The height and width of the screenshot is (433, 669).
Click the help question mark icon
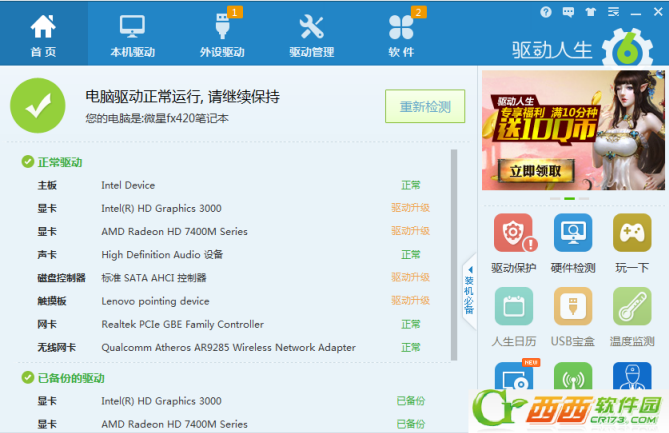point(546,12)
